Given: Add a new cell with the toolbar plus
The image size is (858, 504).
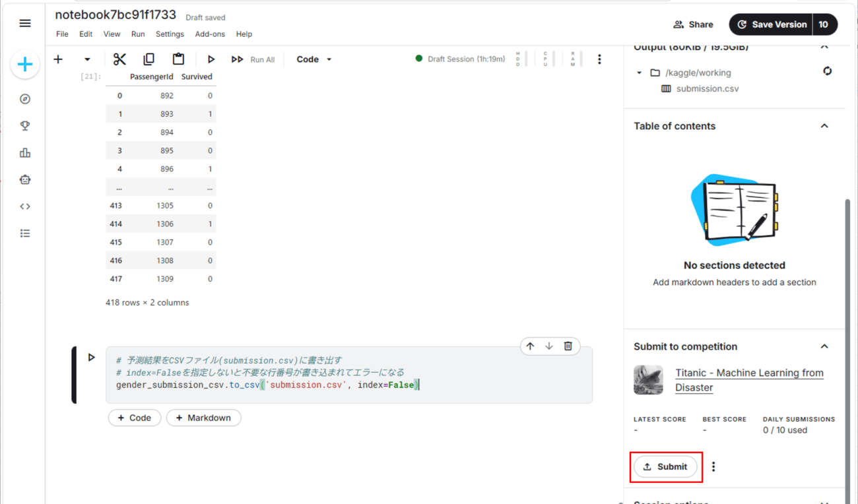Looking at the screenshot, I should tap(58, 59).
